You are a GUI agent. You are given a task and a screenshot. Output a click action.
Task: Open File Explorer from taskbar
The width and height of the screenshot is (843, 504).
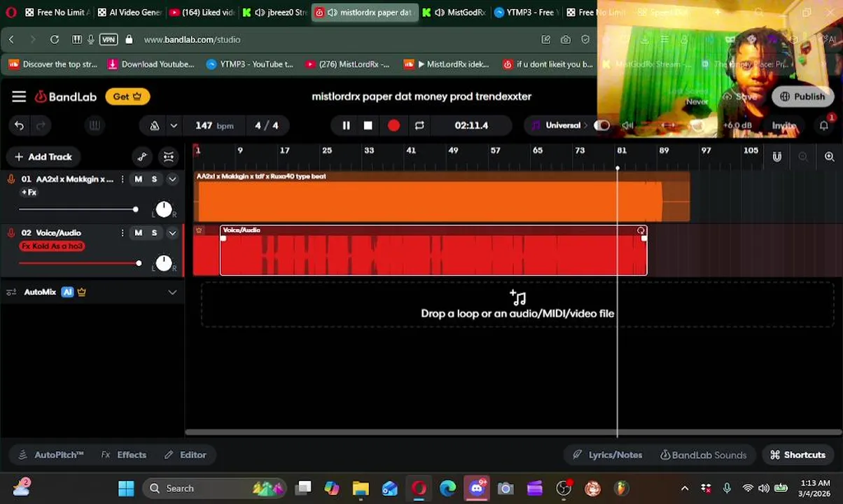coord(361,489)
